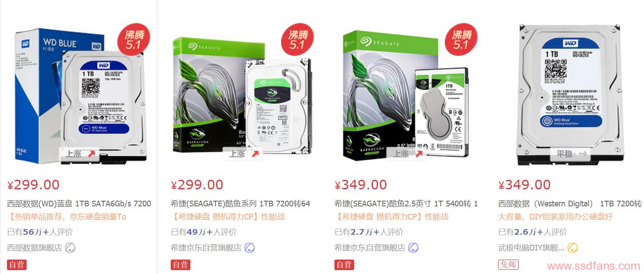This screenshot has width=644, height=274.
Task: Click the chat icon beside 西部数据旗舰店
Action: click(x=70, y=248)
